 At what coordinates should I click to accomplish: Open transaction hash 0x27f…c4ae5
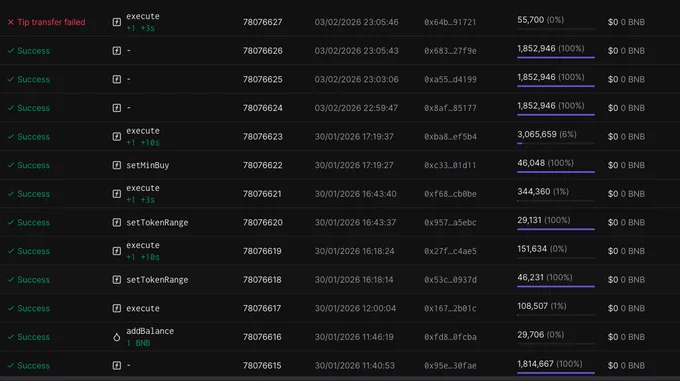pyautogui.click(x=450, y=251)
